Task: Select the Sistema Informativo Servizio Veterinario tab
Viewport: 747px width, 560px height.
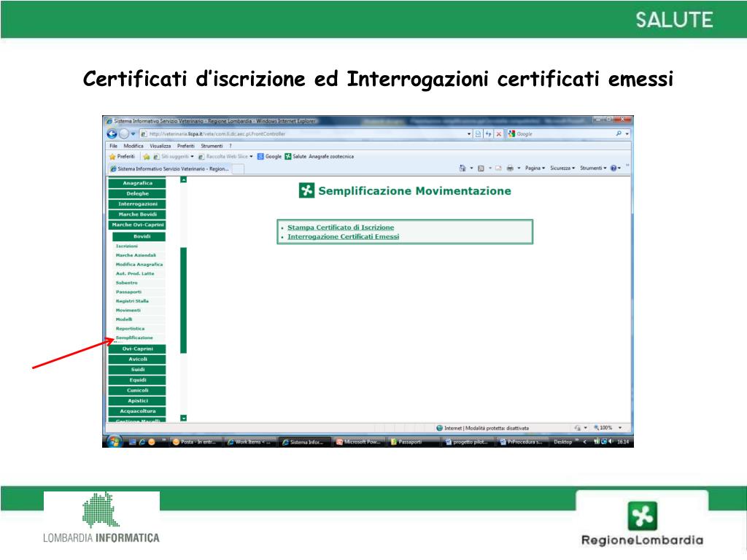Action: click(169, 168)
